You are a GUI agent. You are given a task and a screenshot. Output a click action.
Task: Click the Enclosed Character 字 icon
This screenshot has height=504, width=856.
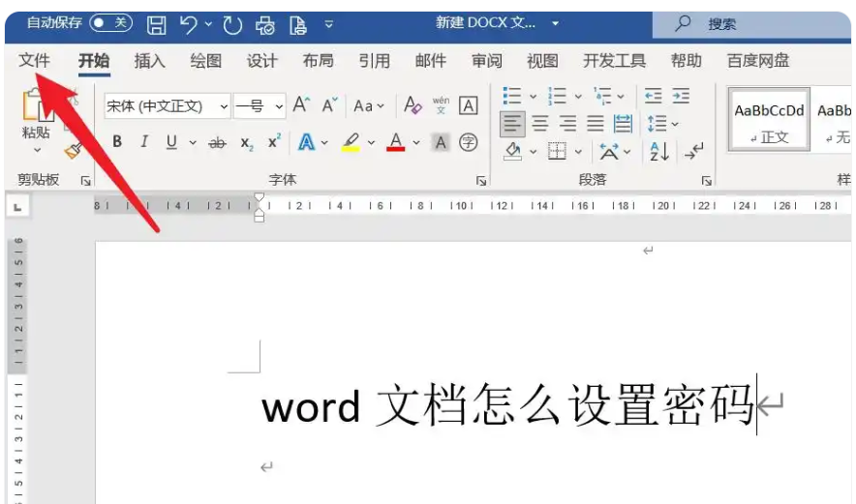(x=469, y=142)
